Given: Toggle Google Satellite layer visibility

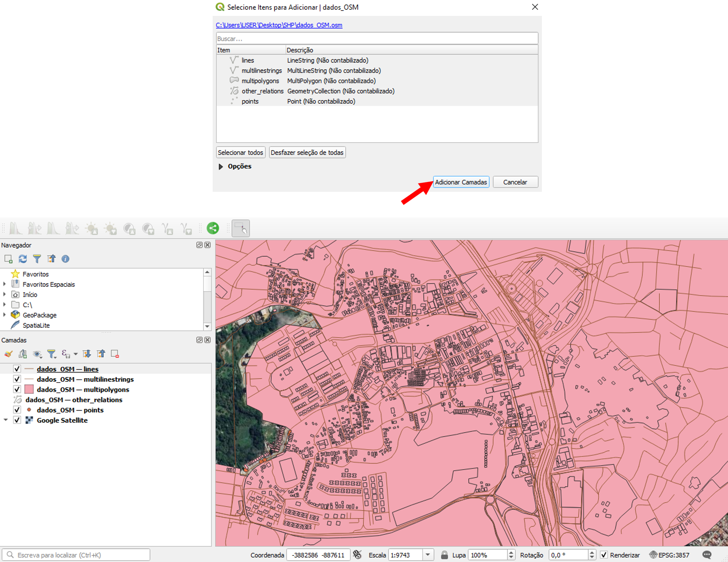Looking at the screenshot, I should coord(17,420).
